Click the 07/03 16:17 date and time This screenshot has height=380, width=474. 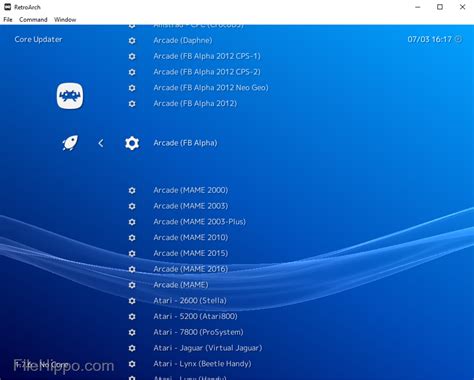pos(429,39)
